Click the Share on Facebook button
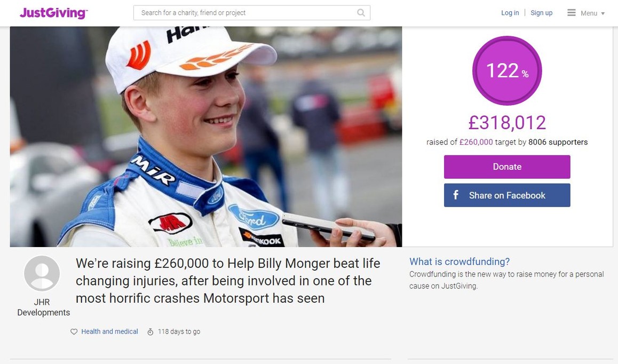The height and width of the screenshot is (364, 618). 507,195
